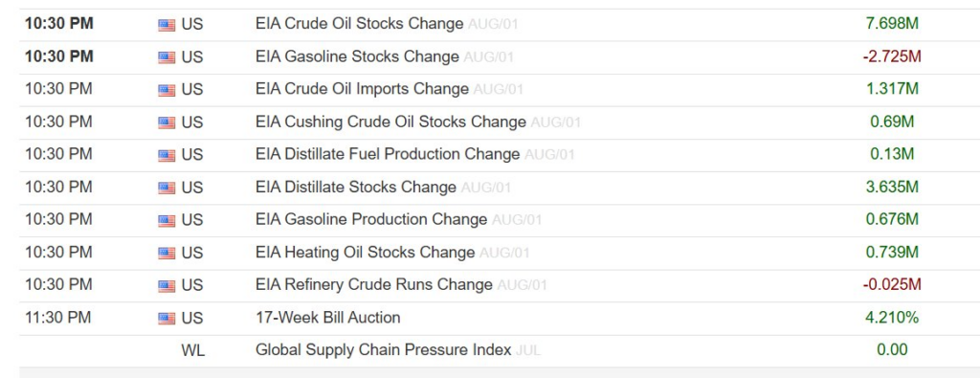Select the WL country label
Screen dimensions: 980x378
click(x=192, y=350)
